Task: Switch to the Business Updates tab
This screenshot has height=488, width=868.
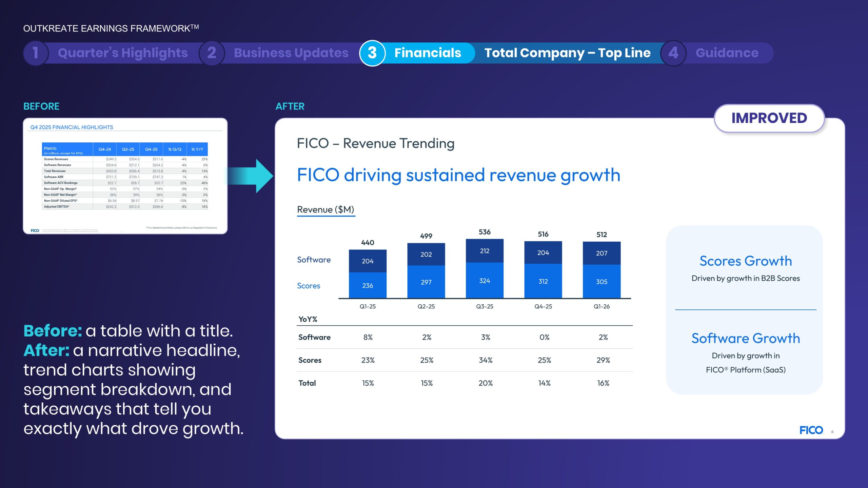Action: click(x=291, y=53)
